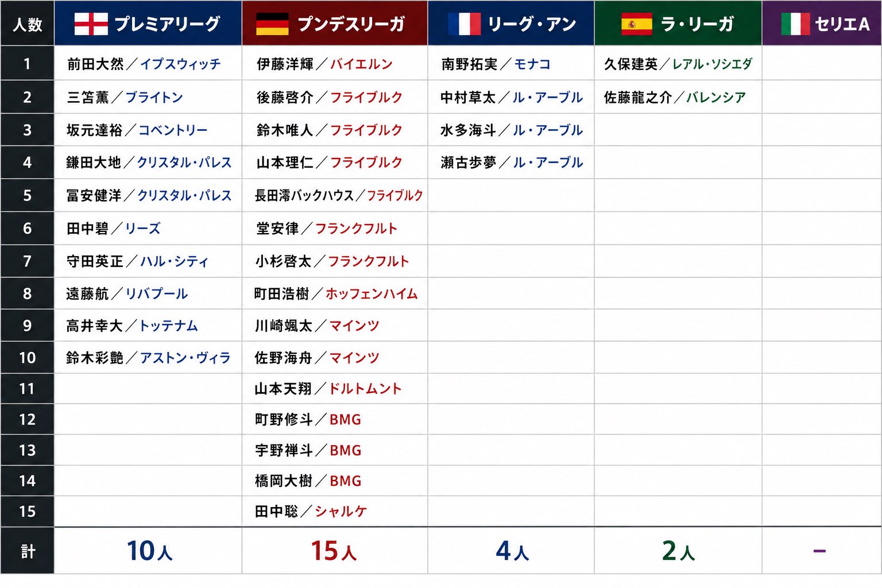Click the 人数 header cell
882x588 pixels.
point(28,24)
